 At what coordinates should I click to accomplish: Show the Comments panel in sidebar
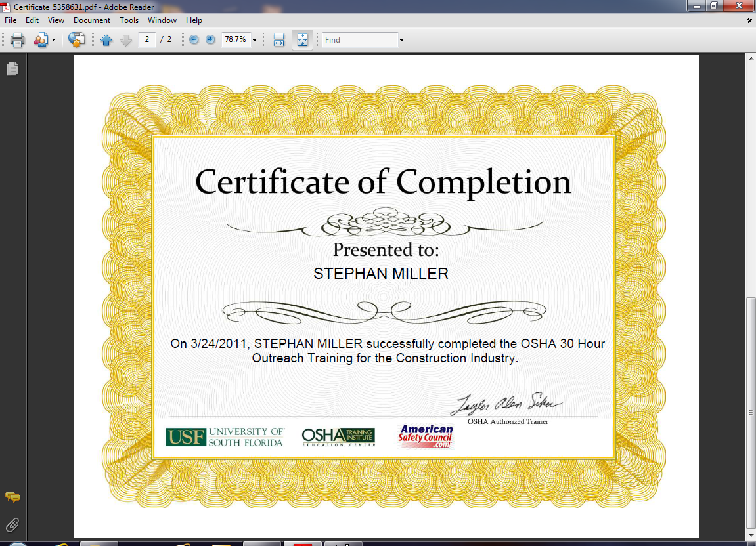point(12,497)
